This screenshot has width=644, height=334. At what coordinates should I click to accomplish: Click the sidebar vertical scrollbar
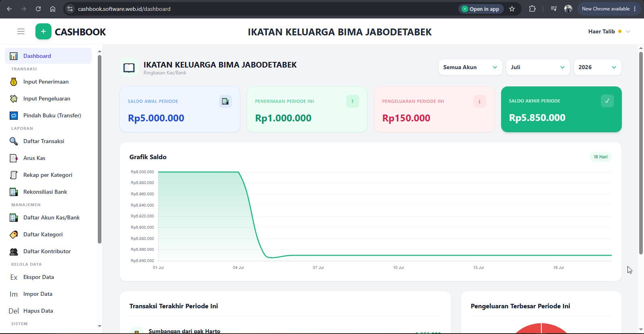[99, 149]
